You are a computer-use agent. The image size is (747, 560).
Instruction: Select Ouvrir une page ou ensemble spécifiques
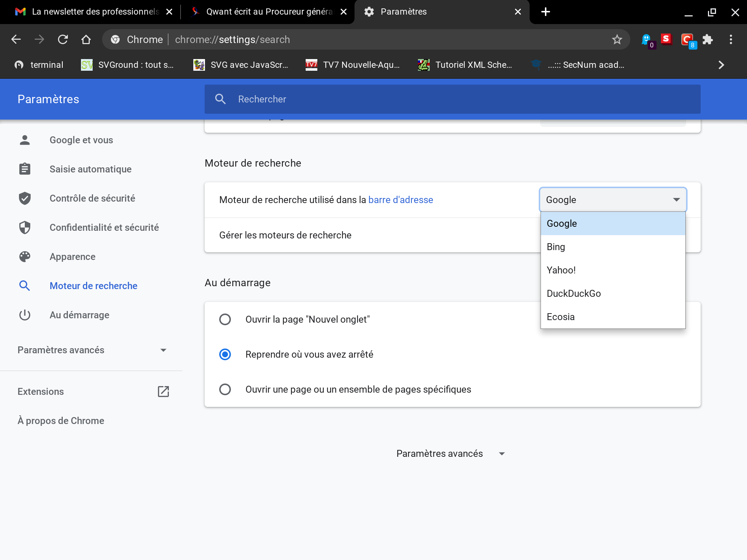(225, 389)
